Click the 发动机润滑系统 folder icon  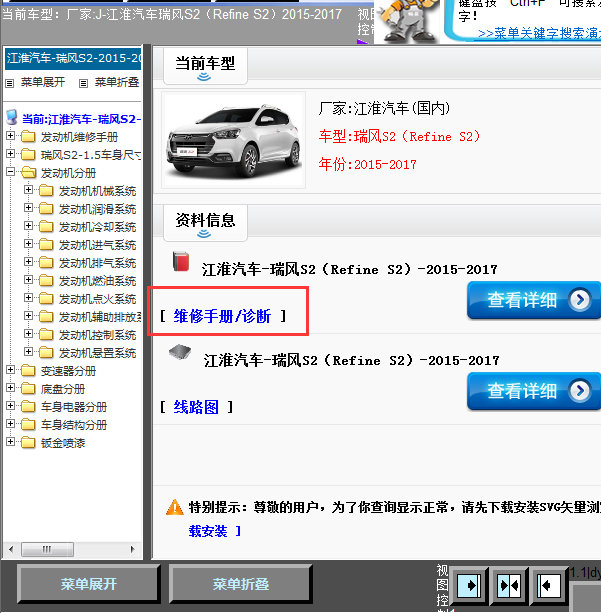coord(46,208)
